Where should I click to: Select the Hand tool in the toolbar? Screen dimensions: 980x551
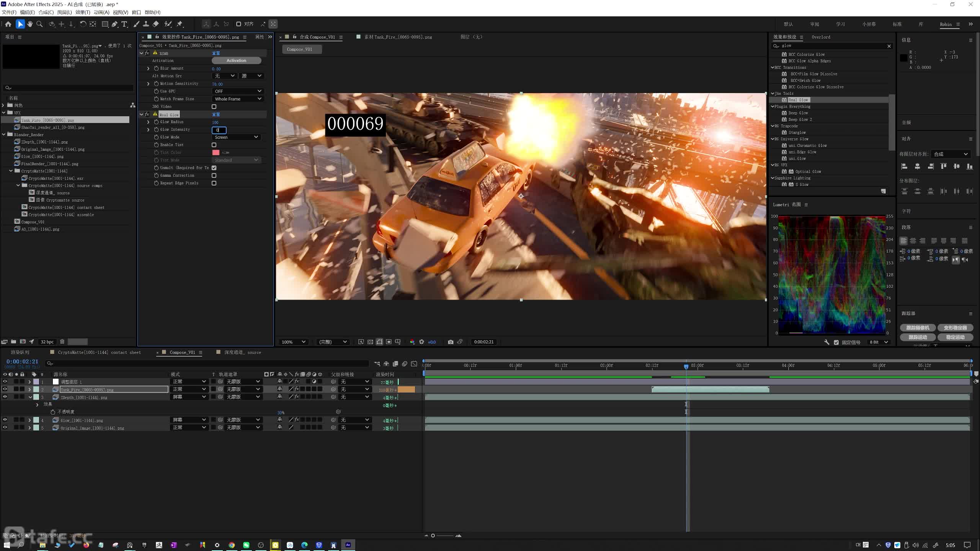30,24
